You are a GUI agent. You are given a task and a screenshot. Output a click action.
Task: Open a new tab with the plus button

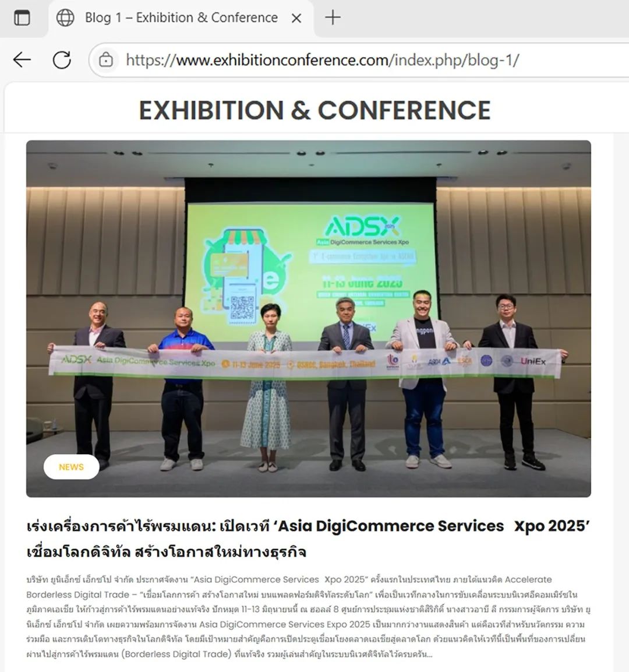click(x=333, y=17)
